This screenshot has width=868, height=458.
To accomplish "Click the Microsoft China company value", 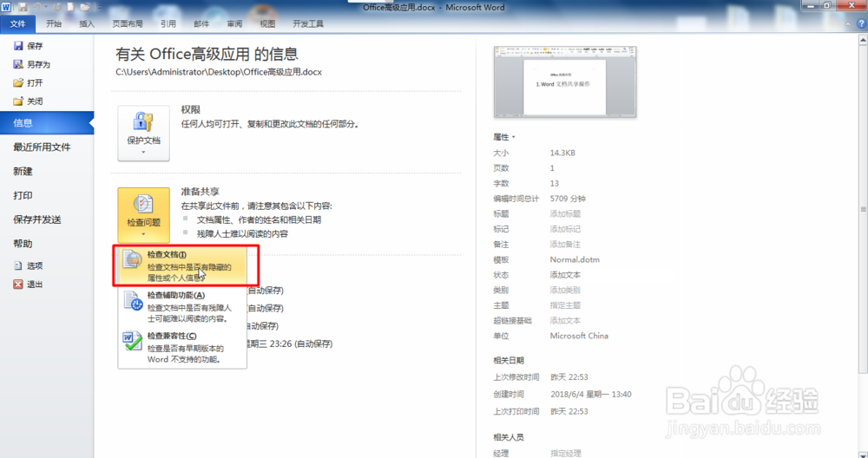I will click(x=579, y=336).
